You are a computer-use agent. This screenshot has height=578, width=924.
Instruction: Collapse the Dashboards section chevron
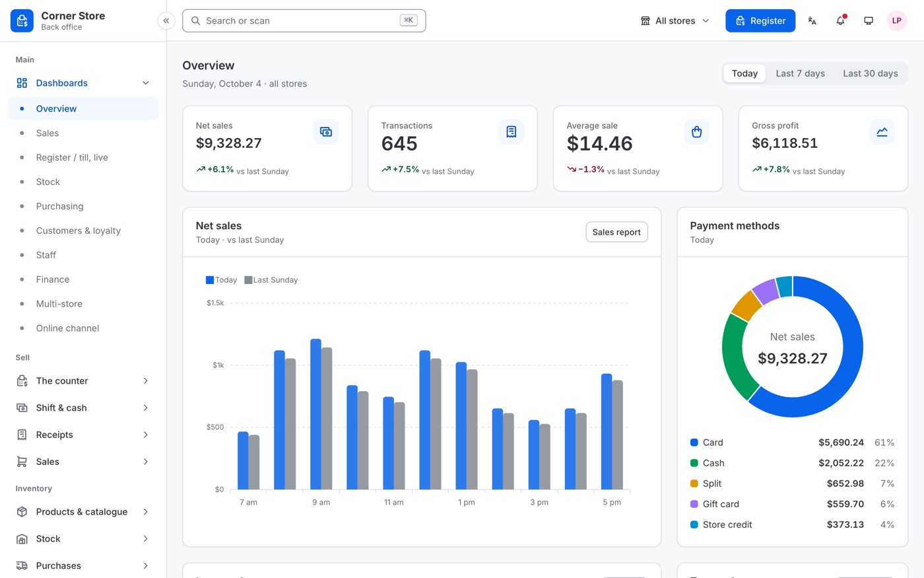click(x=146, y=83)
